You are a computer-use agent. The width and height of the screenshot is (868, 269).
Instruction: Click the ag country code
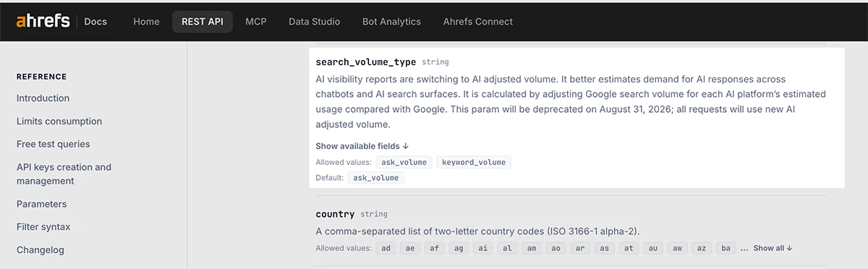pyautogui.click(x=459, y=248)
